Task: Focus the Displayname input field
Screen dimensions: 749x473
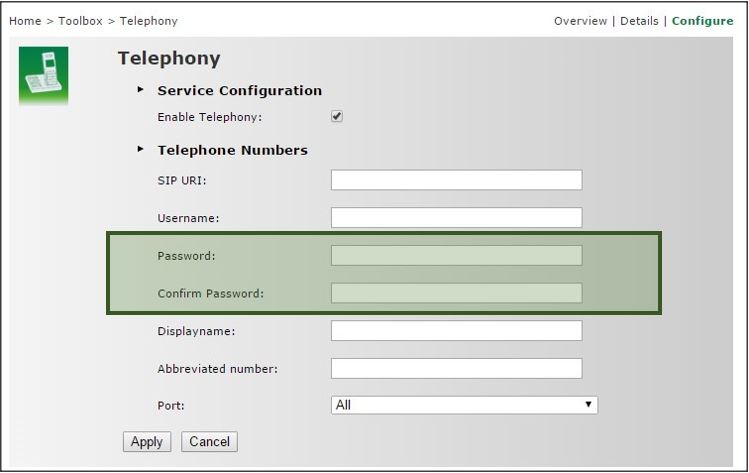Action: click(456, 331)
